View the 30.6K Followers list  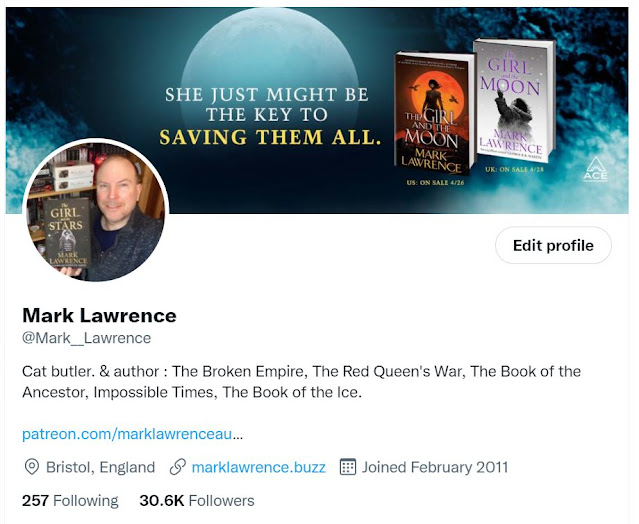[x=197, y=500]
